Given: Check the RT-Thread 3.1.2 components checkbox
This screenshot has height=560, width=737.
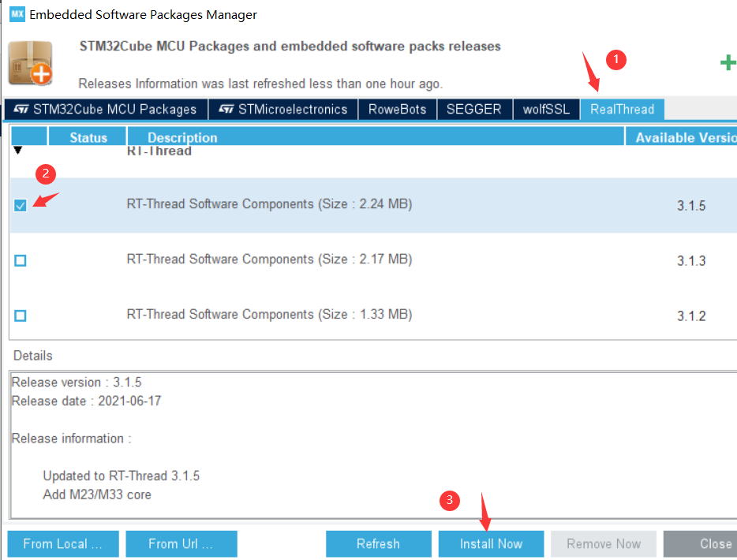Looking at the screenshot, I should point(20,315).
